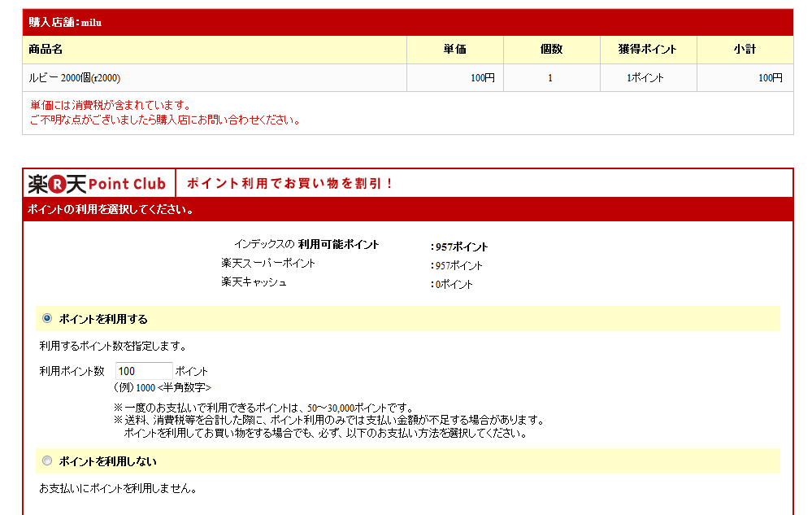Click the 小計 column header

point(744,50)
